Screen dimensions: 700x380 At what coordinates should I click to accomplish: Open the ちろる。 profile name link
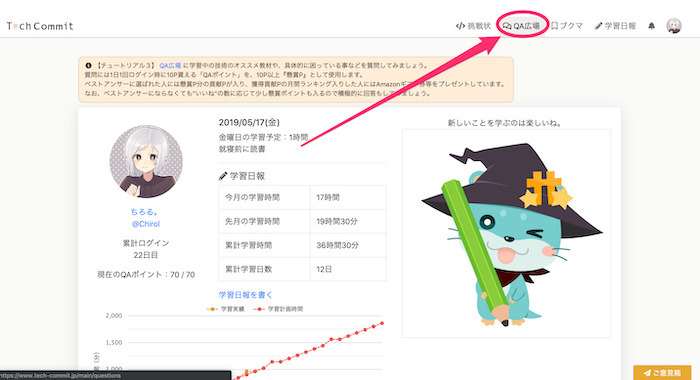145,212
